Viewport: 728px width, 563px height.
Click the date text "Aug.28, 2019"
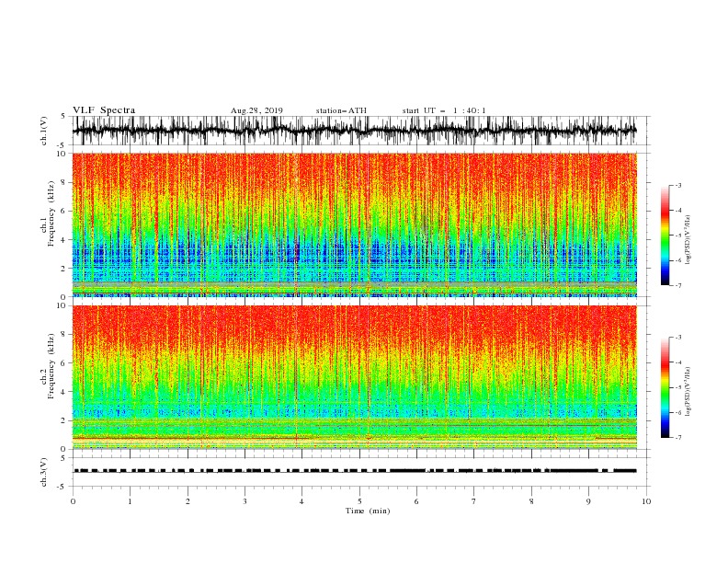256,110
